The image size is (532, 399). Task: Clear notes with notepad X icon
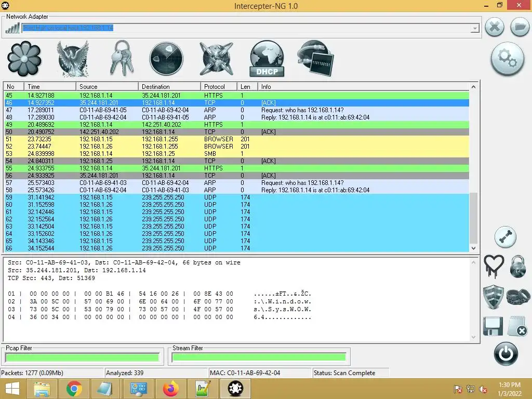(x=517, y=326)
